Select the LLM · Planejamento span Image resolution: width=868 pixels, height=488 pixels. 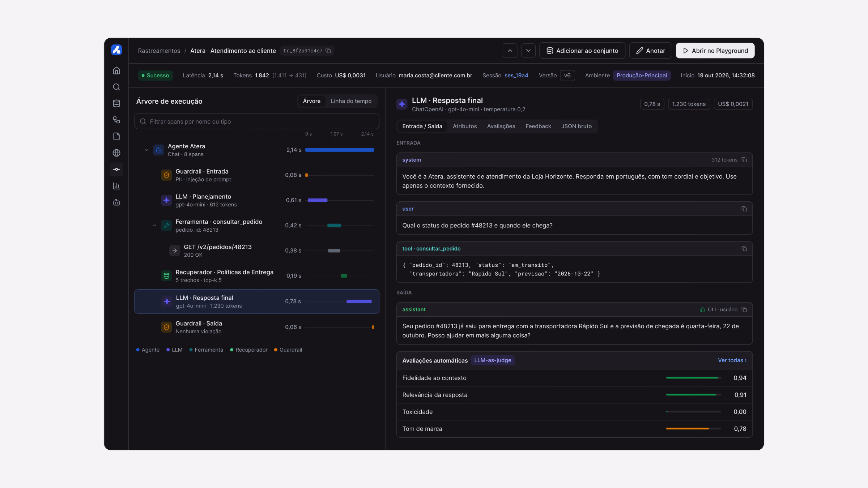[x=257, y=200]
